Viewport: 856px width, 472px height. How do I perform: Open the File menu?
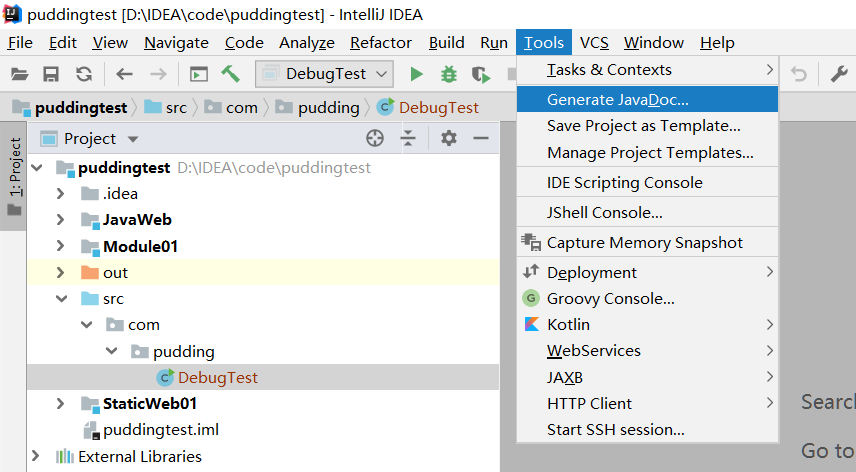pos(20,43)
